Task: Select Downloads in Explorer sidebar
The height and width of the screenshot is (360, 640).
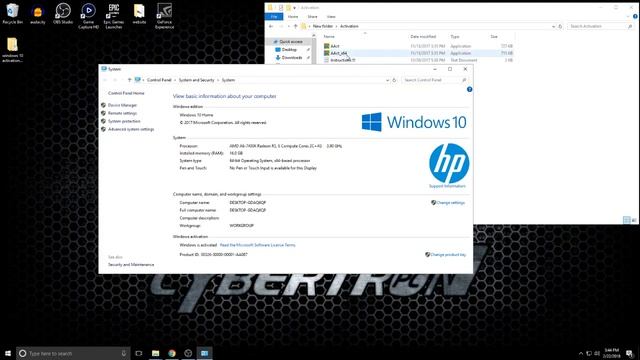Action: click(291, 58)
